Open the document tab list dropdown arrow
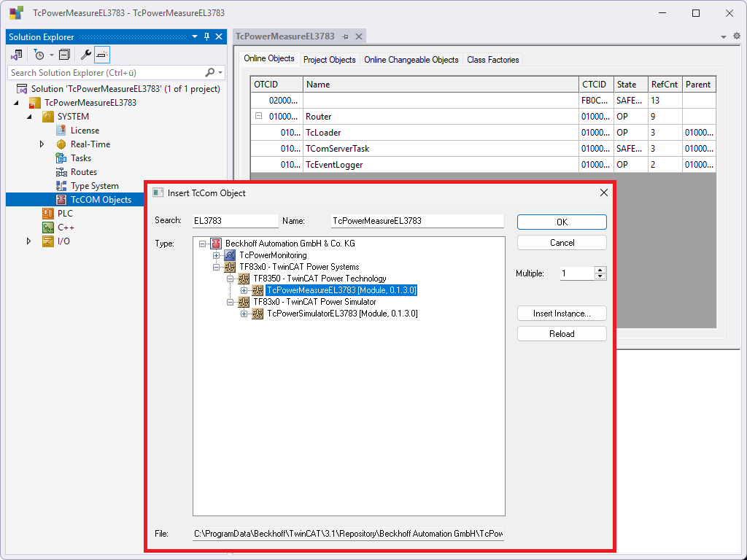The width and height of the screenshot is (747, 560). click(x=723, y=36)
